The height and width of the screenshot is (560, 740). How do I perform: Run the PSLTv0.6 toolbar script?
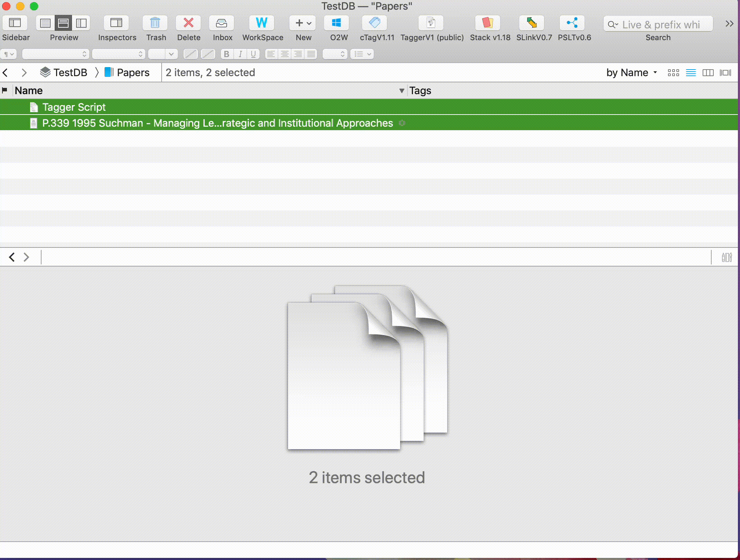(x=572, y=23)
